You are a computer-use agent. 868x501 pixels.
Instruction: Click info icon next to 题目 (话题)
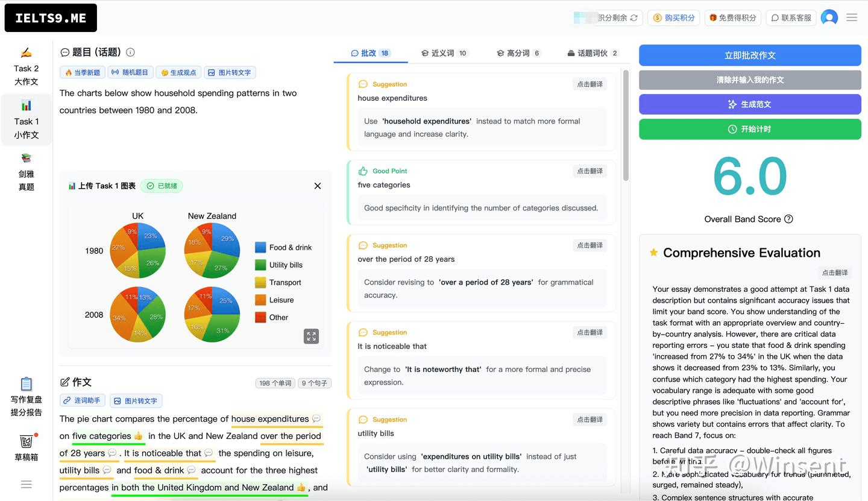[x=130, y=52]
